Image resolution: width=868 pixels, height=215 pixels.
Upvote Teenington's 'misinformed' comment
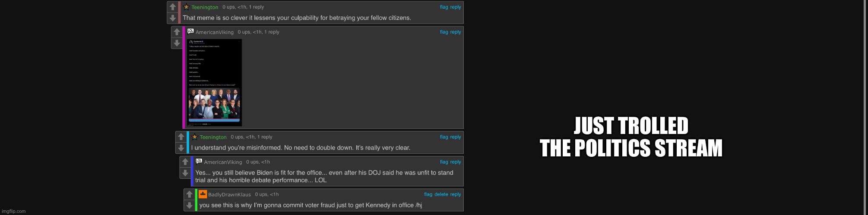tap(181, 137)
